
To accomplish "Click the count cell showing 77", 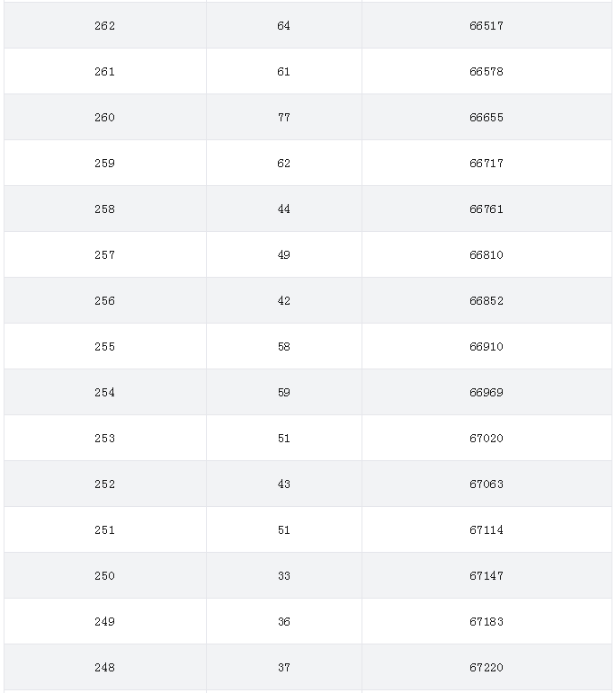I will 284,117.
